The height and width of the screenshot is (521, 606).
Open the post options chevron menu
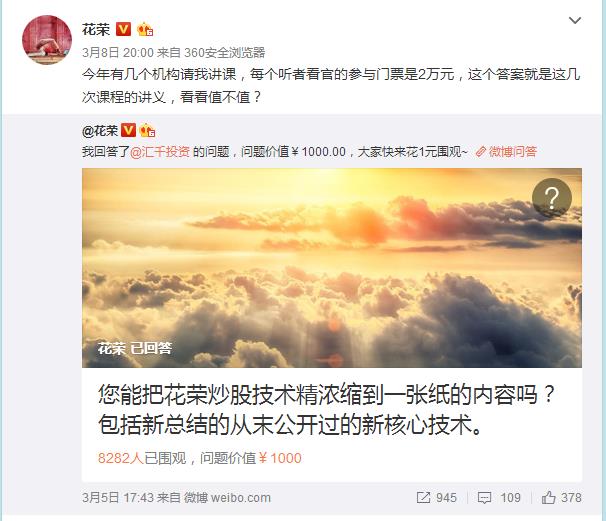click(x=575, y=20)
